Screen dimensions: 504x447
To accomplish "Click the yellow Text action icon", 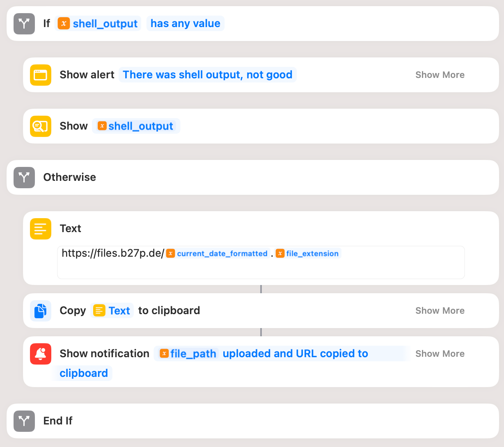I will point(41,229).
